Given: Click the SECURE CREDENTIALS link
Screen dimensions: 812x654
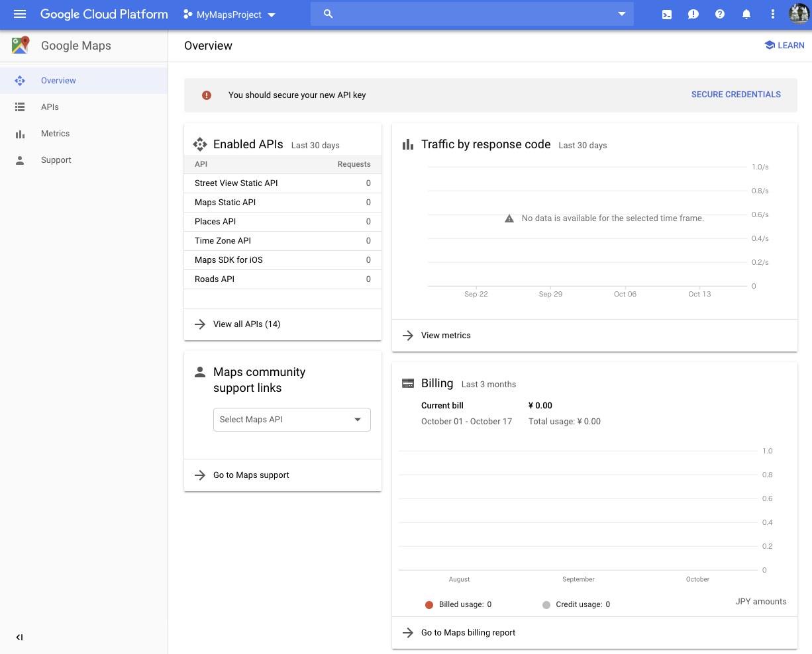Looking at the screenshot, I should tap(736, 95).
